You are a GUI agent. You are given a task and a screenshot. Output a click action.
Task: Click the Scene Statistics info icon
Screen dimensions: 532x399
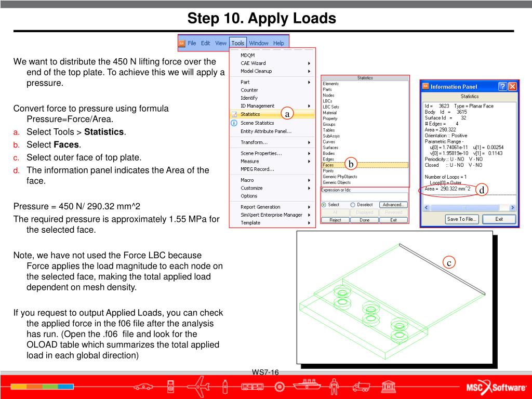coord(234,123)
